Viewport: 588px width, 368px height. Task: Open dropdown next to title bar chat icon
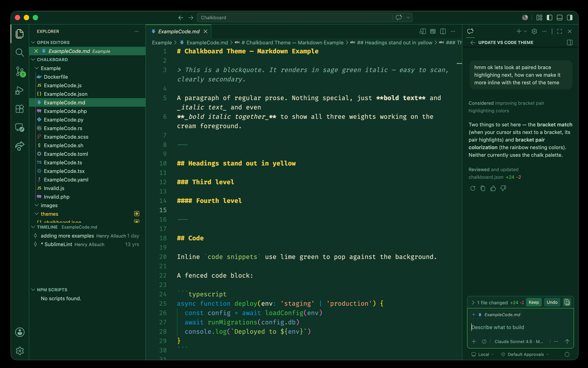pos(408,18)
